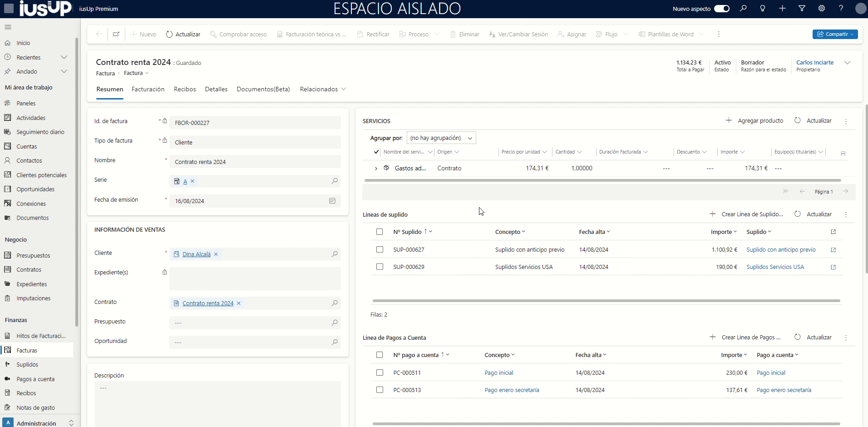Expand the header details chevron near Carlos Inciarte
Viewport: 868px width, 427px height.
coord(847,63)
